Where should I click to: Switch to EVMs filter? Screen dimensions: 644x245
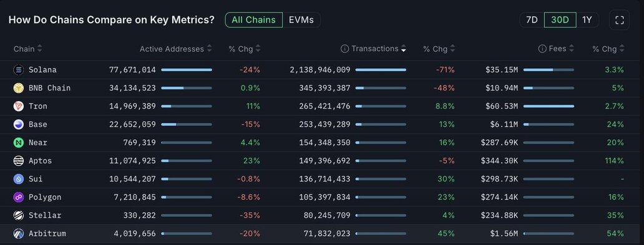(301, 20)
